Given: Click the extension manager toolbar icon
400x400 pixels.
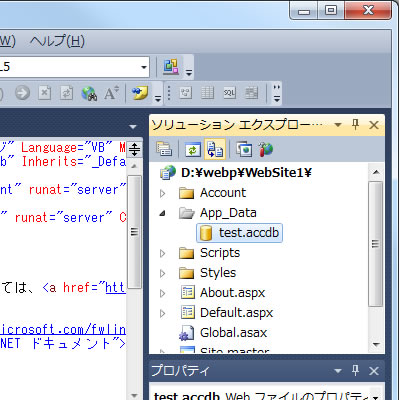Looking at the screenshot, I should [x=171, y=66].
